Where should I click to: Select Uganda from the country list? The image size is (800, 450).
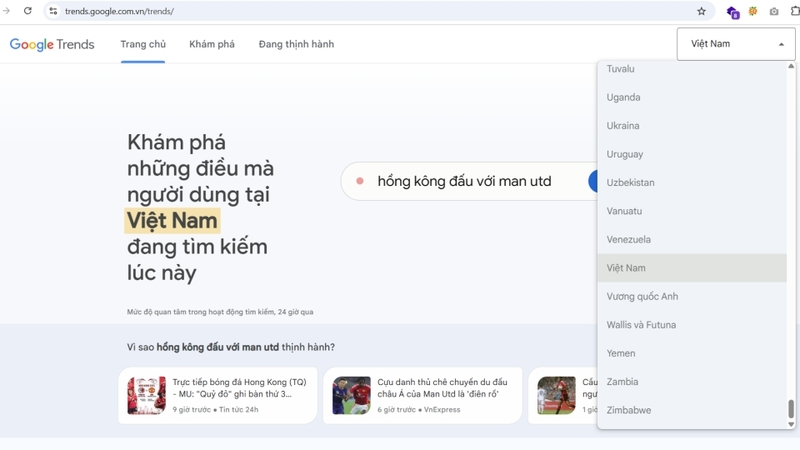[692, 97]
